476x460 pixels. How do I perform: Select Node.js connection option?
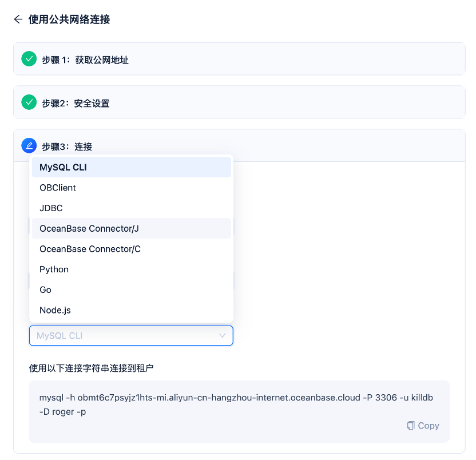[55, 310]
